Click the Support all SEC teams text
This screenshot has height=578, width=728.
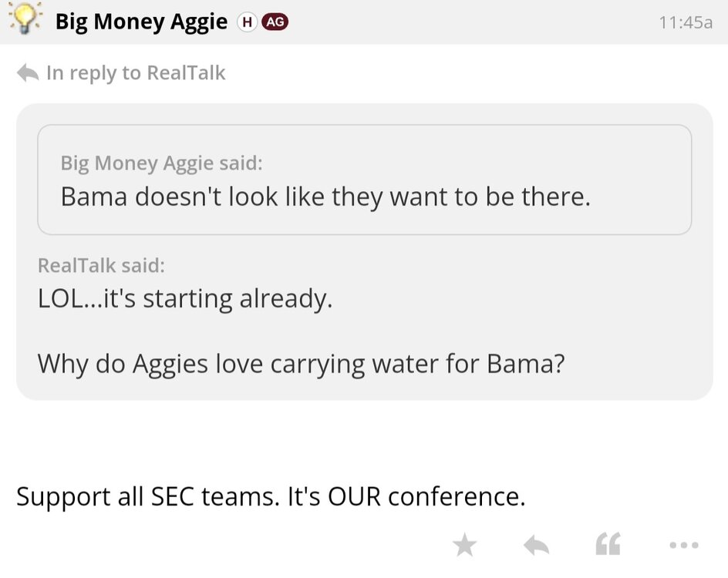271,496
